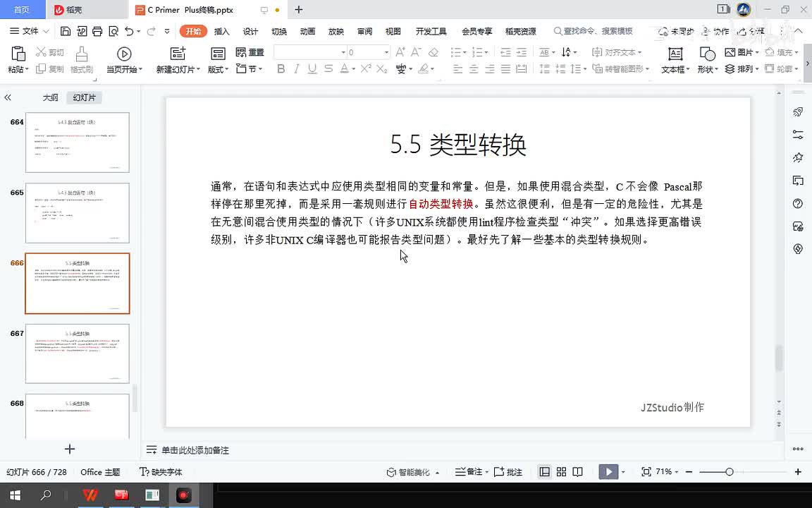Align text left
The image size is (812, 508).
[457, 68]
